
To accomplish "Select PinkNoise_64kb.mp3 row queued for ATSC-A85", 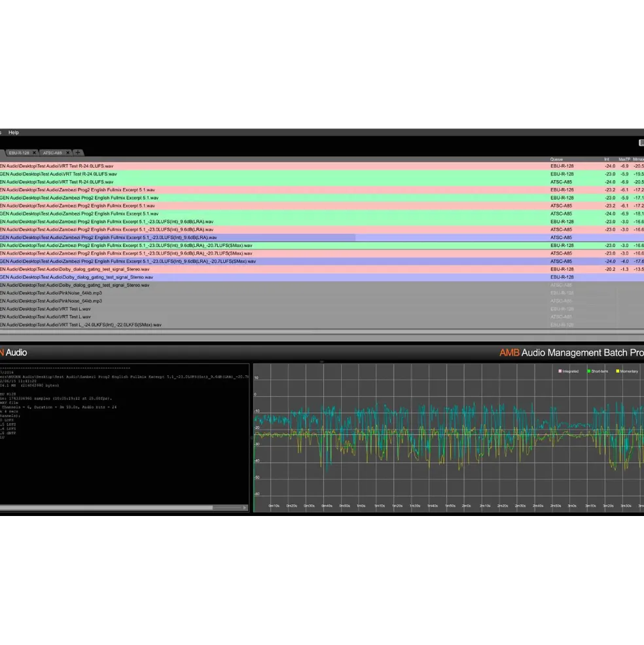I will 322,301.
